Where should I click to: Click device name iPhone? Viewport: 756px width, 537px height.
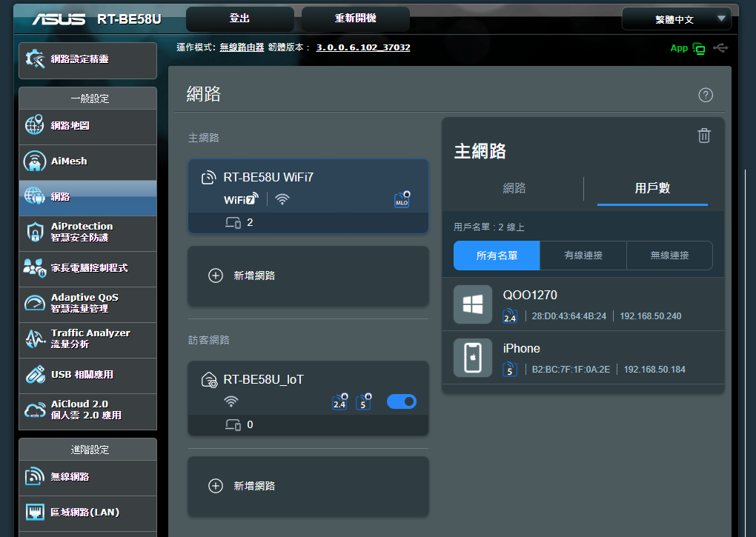click(x=521, y=349)
